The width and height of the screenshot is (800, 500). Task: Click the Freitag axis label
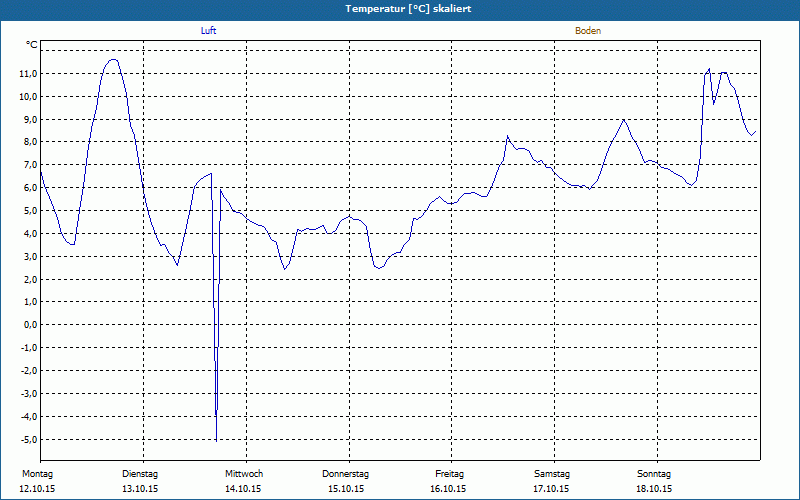tap(449, 474)
